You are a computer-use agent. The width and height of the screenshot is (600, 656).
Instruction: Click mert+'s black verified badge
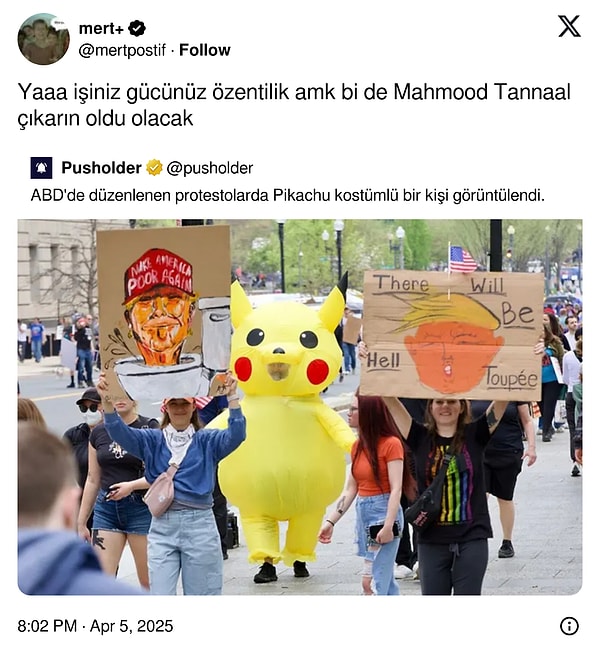137,28
